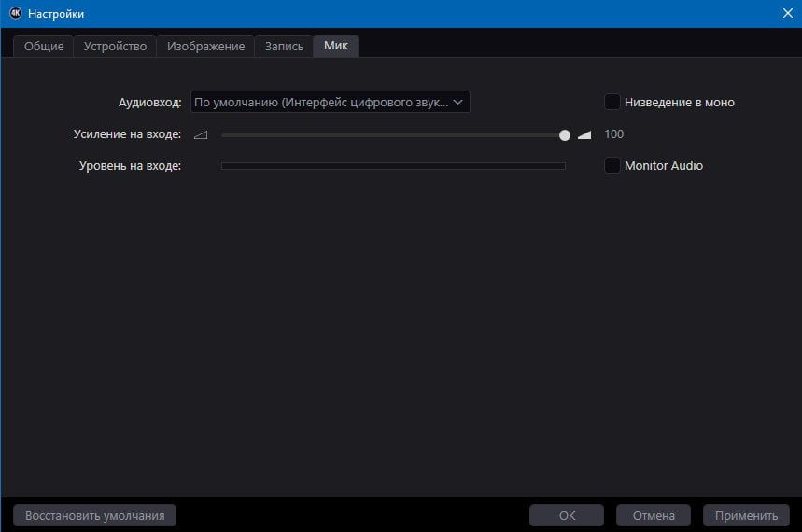
Task: Click the Уровень на входе level meter
Action: point(393,166)
